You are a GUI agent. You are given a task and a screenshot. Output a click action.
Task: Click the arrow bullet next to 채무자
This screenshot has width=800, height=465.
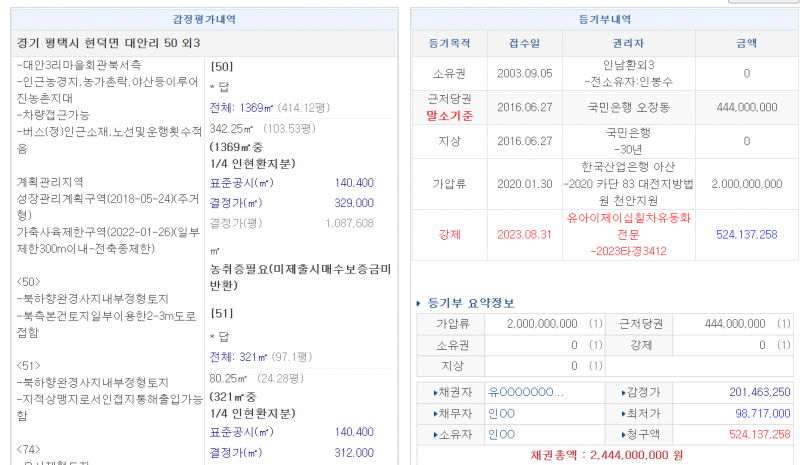pyautogui.click(x=434, y=413)
